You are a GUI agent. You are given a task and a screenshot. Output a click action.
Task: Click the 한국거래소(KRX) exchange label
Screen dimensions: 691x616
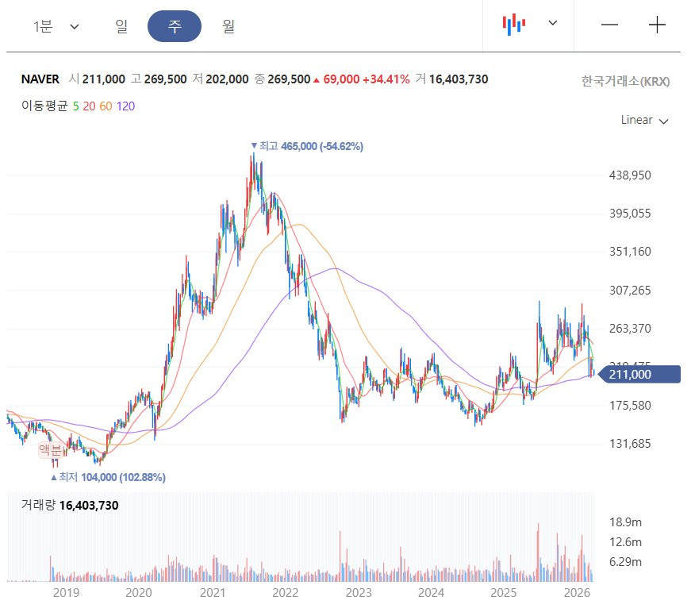625,81
